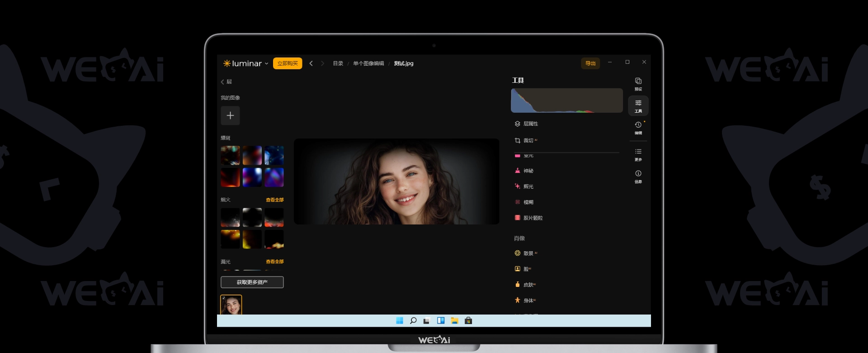The width and height of the screenshot is (868, 353).
Task: Open File Explorer from the taskbar
Action: (x=455, y=321)
